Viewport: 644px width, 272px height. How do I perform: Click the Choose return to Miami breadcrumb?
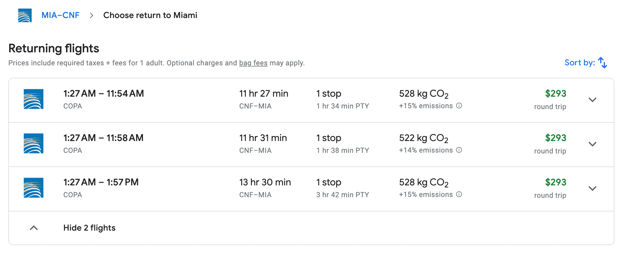point(150,15)
